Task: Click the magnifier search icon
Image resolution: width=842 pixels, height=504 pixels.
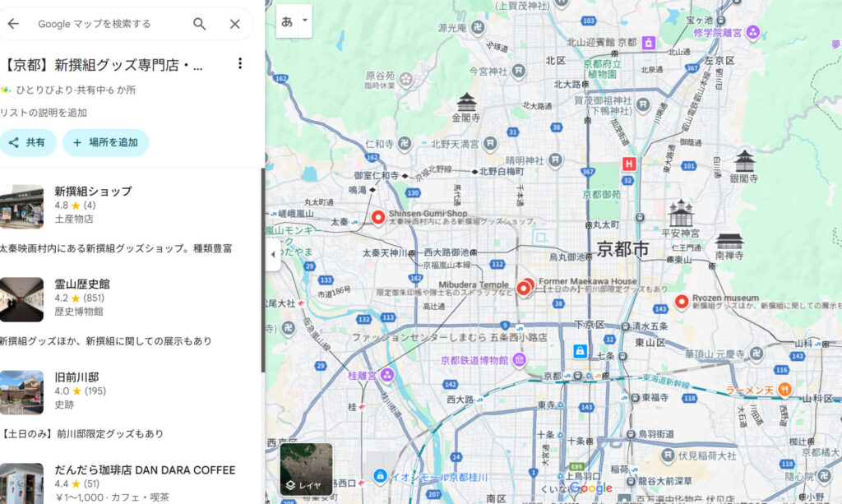Action: click(199, 24)
